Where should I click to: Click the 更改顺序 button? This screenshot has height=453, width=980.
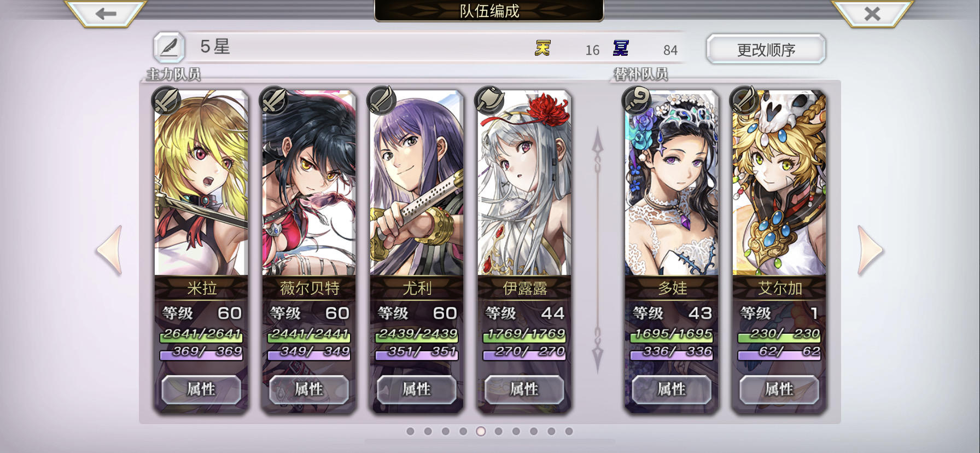tap(766, 50)
